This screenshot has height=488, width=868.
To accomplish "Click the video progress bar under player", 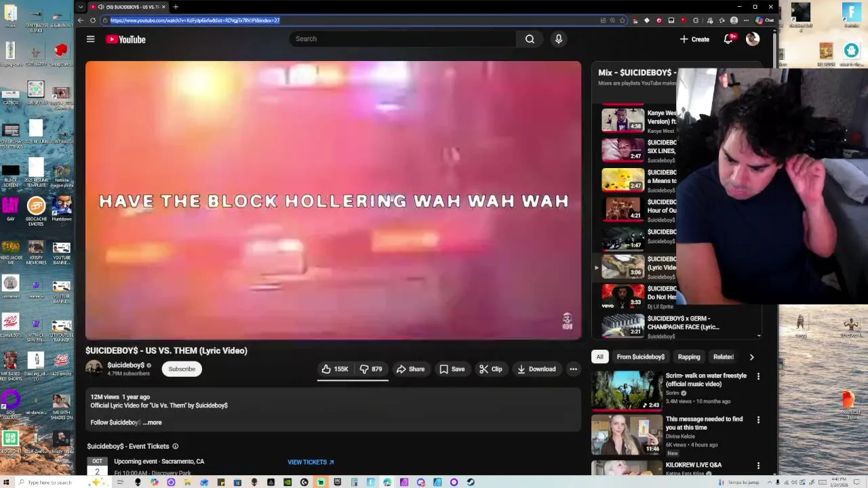I will pyautogui.click(x=333, y=338).
